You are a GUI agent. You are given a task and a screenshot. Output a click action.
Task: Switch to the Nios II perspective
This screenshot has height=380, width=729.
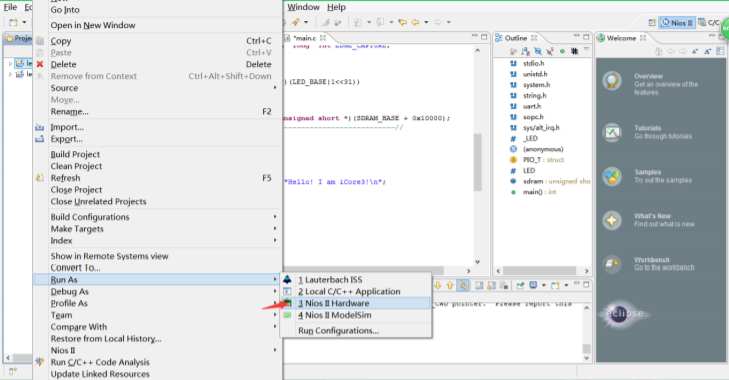click(677, 22)
